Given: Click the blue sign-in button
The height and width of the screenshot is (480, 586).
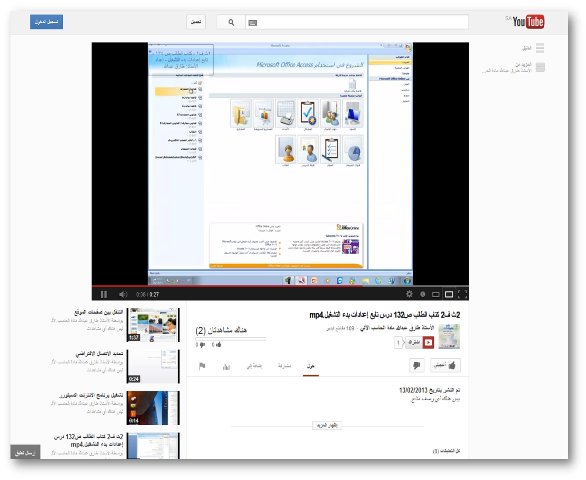Looking at the screenshot, I should [x=46, y=22].
